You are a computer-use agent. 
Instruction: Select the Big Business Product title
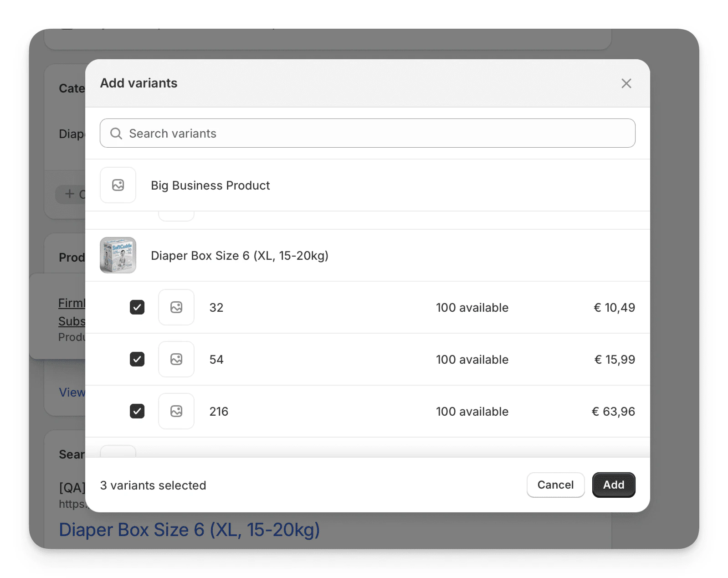(210, 186)
